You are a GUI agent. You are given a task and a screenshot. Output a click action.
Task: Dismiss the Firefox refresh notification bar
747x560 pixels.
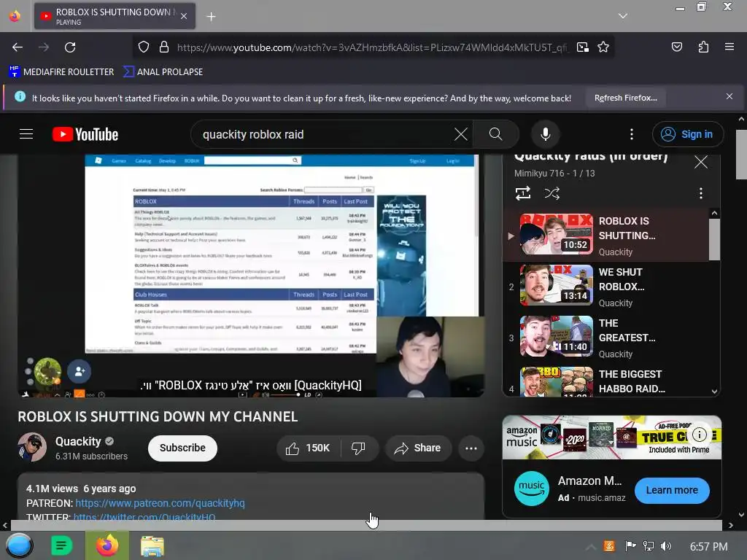coord(729,97)
